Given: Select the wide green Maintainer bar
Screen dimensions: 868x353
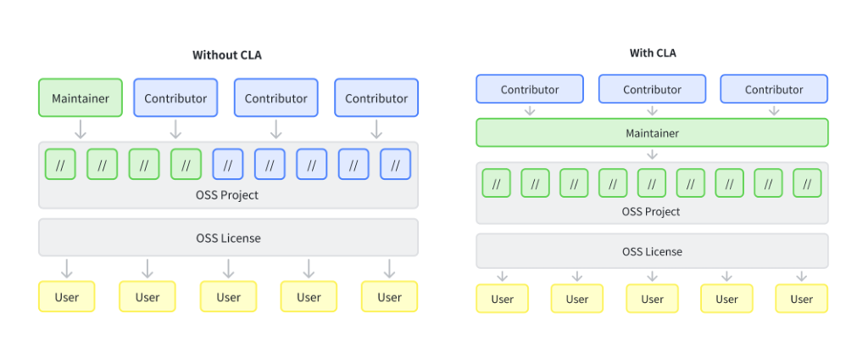Looking at the screenshot, I should (652, 133).
